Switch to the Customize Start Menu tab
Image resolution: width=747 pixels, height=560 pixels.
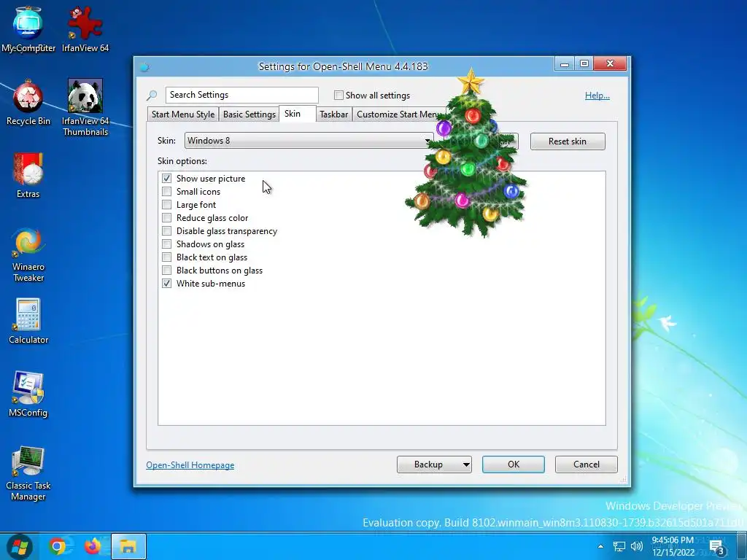coord(398,114)
